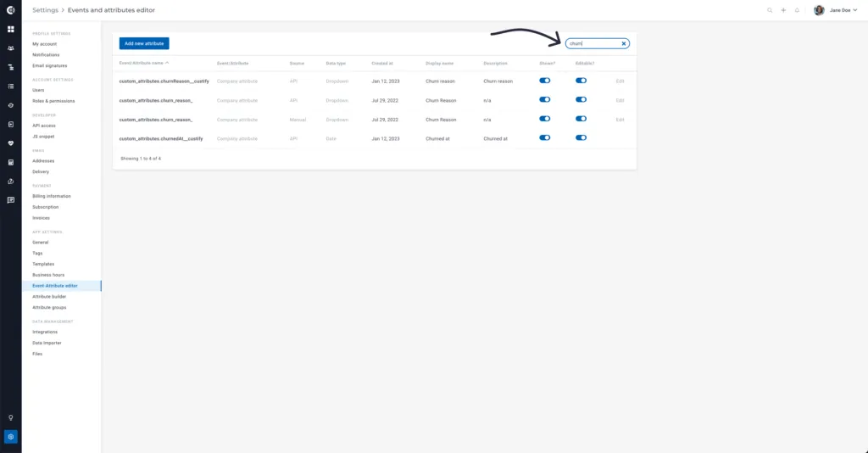868x453 pixels.
Task: Toggle Editable for churnedAt__custify row
Action: pos(581,138)
